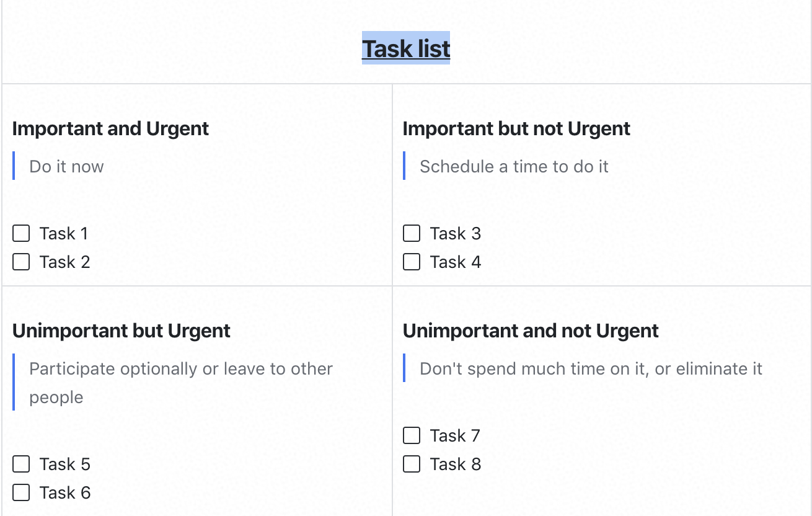Check the Task 2 checkbox

[21, 262]
